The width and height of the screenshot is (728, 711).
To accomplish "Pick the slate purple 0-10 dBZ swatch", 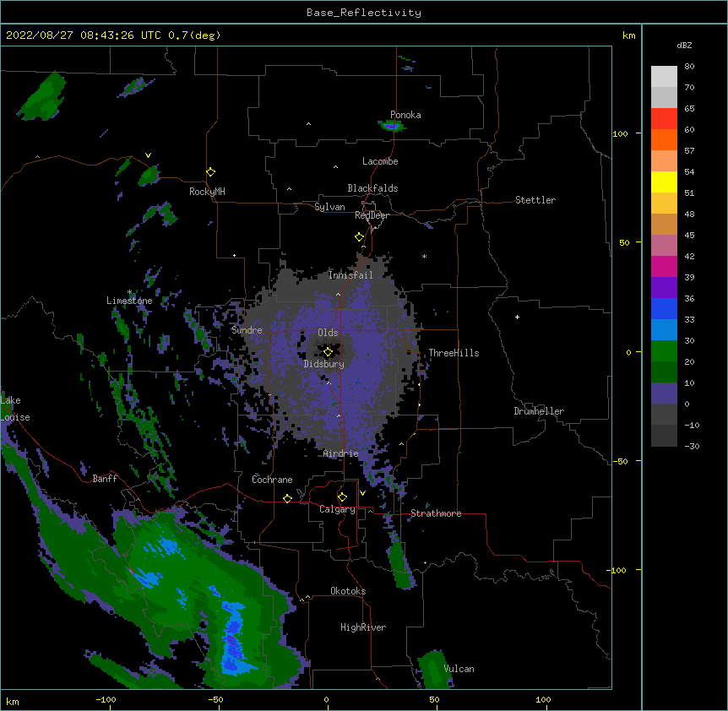I will click(x=664, y=393).
